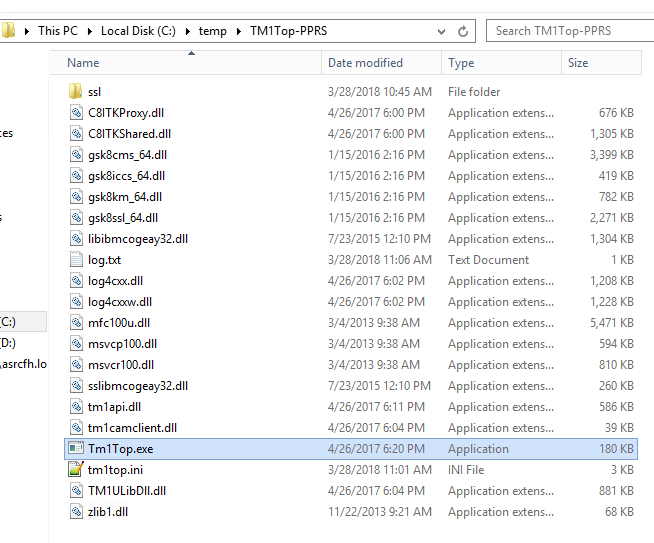Click the gsk8km_64.dll file icon

[x=76, y=196]
